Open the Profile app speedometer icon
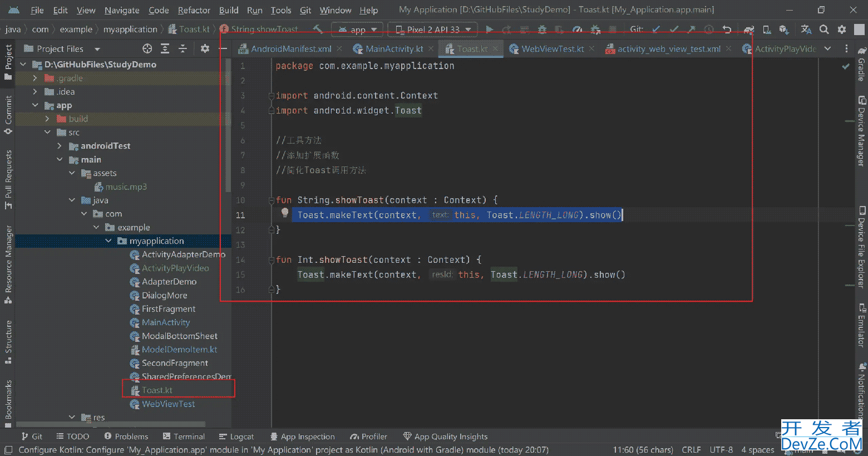868x456 pixels. [578, 30]
